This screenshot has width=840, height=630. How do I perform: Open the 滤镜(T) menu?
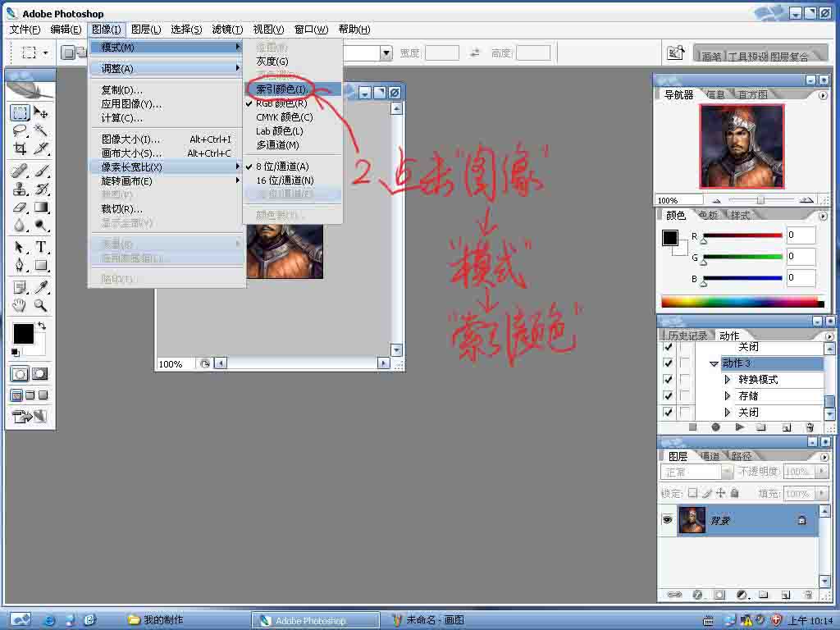coord(227,30)
